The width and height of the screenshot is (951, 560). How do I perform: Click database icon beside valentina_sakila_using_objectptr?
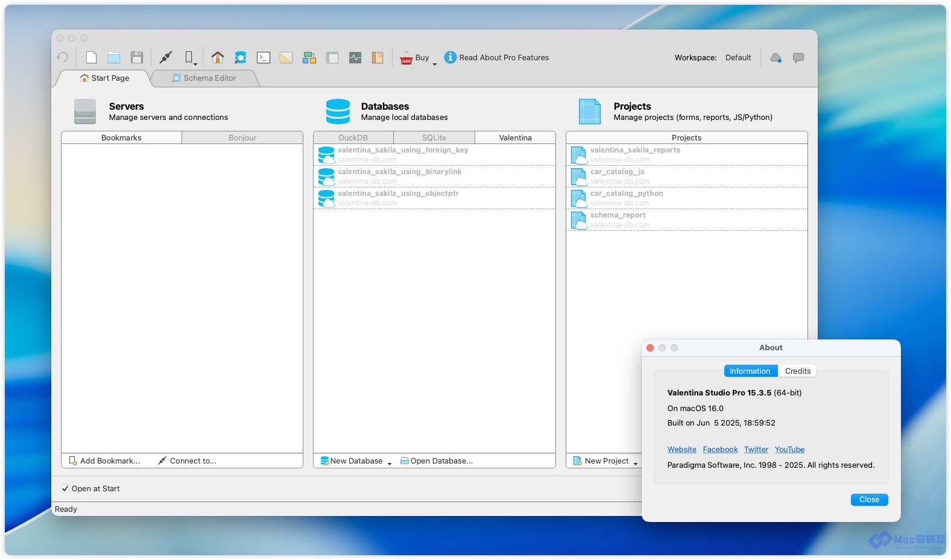tap(326, 198)
